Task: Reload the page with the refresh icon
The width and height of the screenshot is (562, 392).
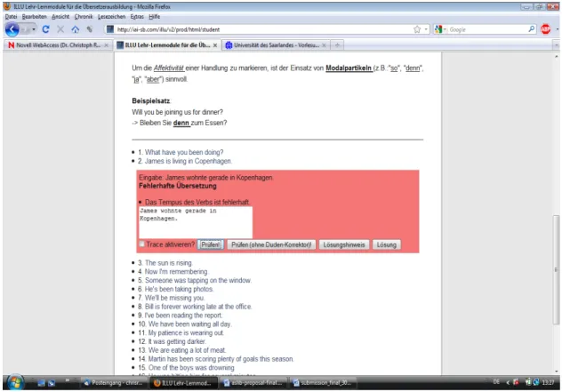Action: pos(45,29)
